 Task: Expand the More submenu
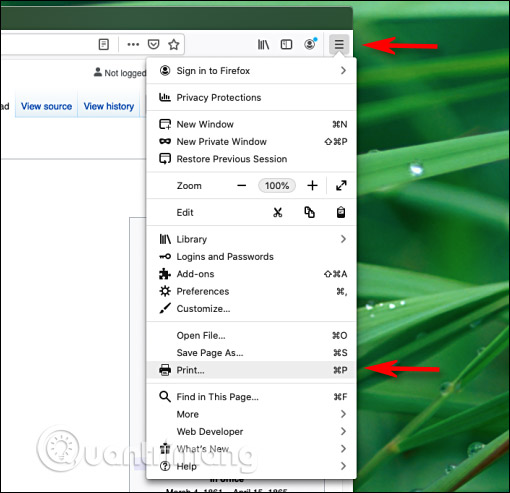252,414
